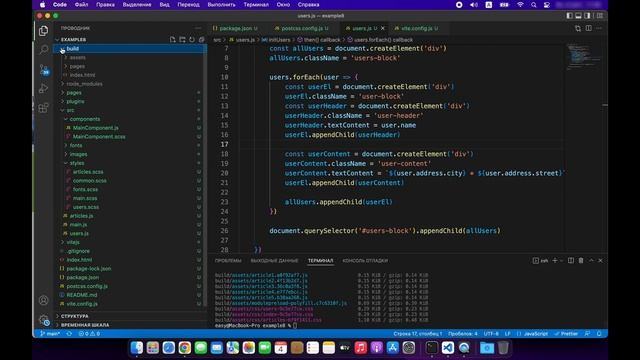Create new folder in EXAMPLE8 explorer
The height and width of the screenshot is (360, 640).
pyautogui.click(x=182, y=40)
